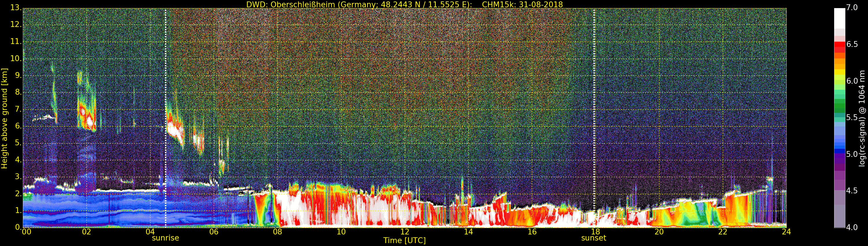Click the '7.0' colorbar tick label
Viewport: 868px width, 246px height.
pyautogui.click(x=852, y=8)
